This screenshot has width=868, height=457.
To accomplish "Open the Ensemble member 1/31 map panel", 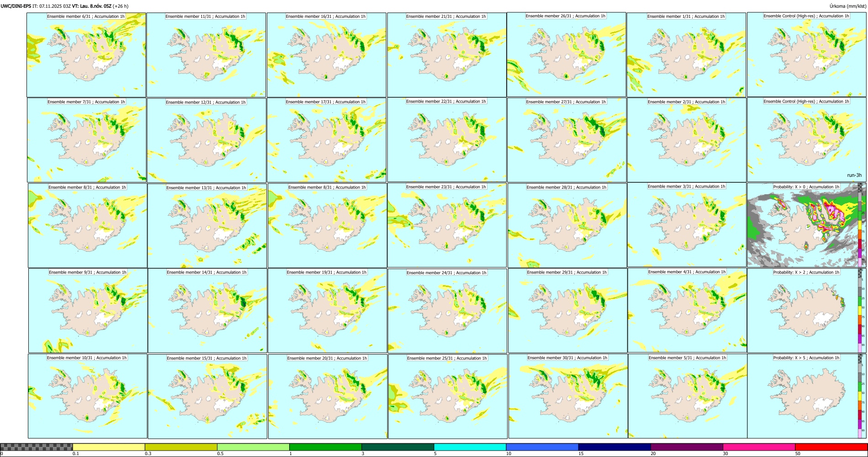I will (687, 55).
